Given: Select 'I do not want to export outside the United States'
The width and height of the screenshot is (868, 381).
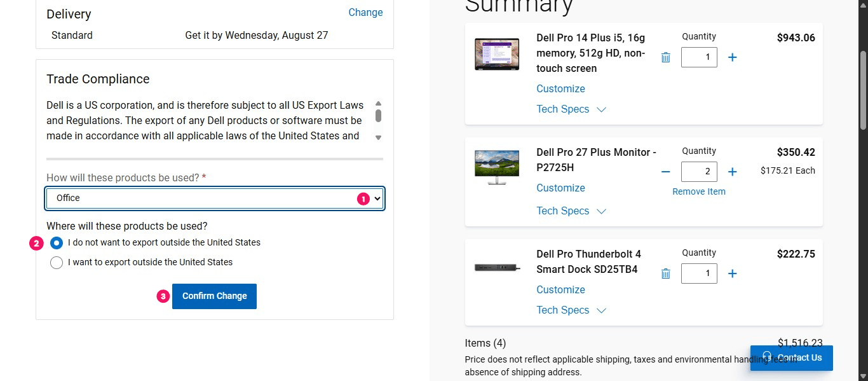Looking at the screenshot, I should [x=57, y=243].
